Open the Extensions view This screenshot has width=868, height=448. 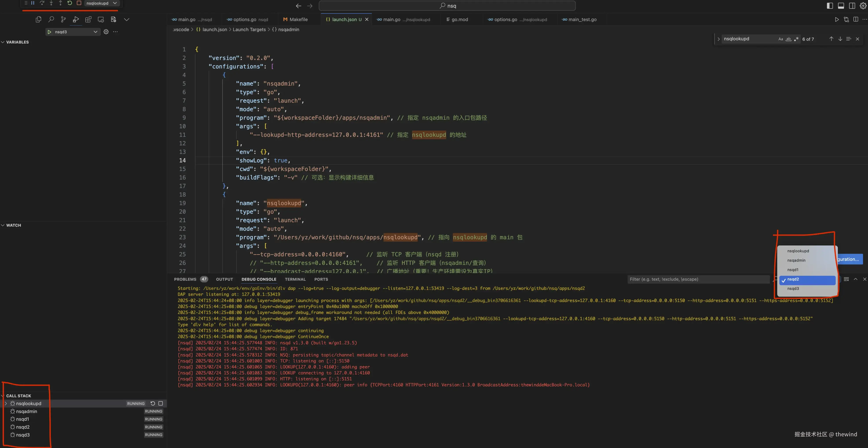[88, 20]
